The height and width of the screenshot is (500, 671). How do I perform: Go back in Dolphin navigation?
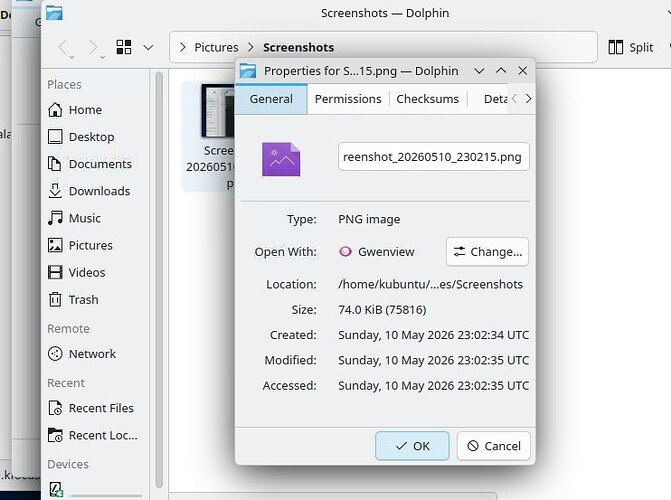point(63,48)
